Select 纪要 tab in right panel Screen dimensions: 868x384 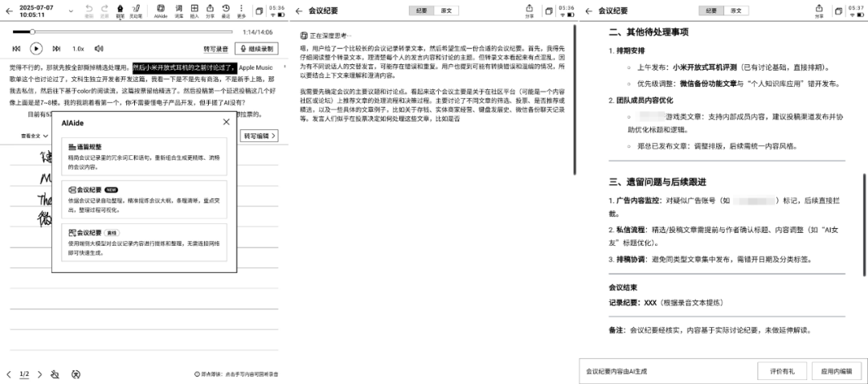pyautogui.click(x=711, y=10)
